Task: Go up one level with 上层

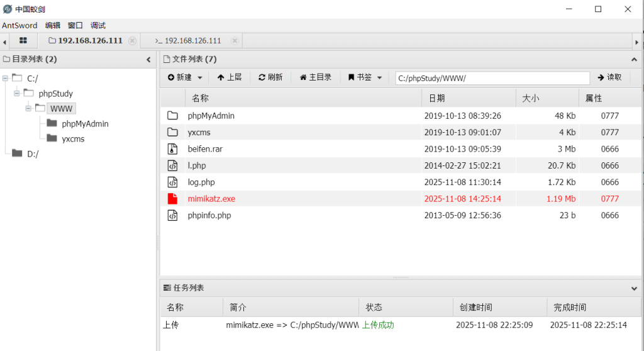Action: 229,77
